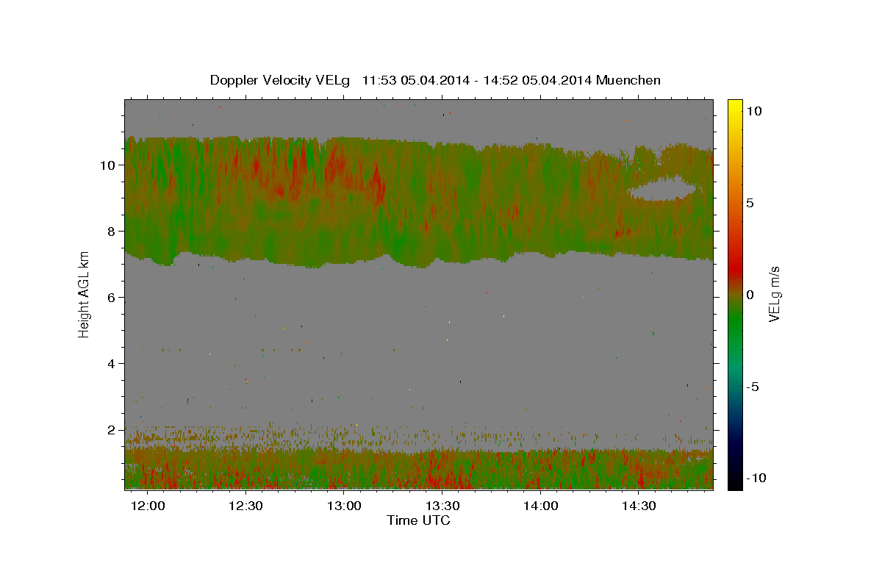Click the 12:00 time tick label

coord(147,506)
